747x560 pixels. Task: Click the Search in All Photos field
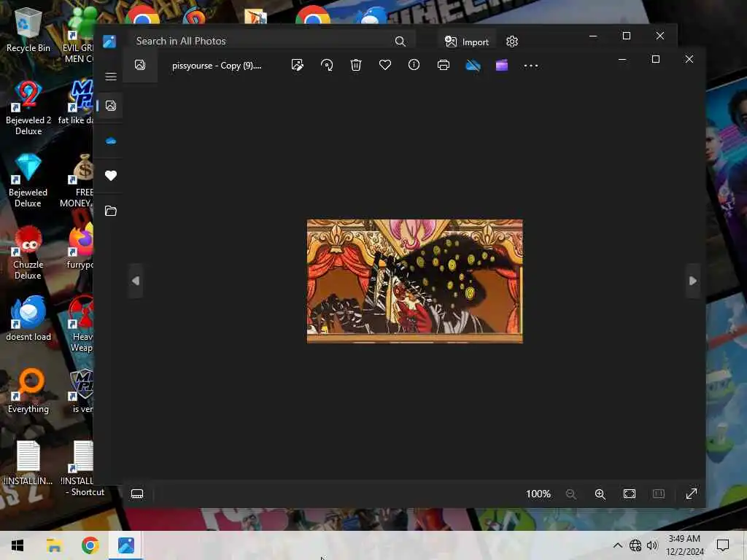coord(271,41)
